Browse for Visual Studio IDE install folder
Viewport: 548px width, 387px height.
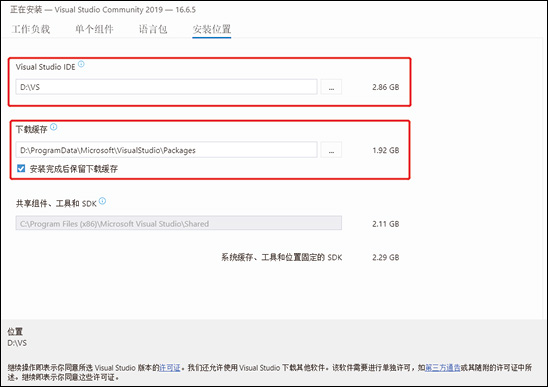coord(331,87)
